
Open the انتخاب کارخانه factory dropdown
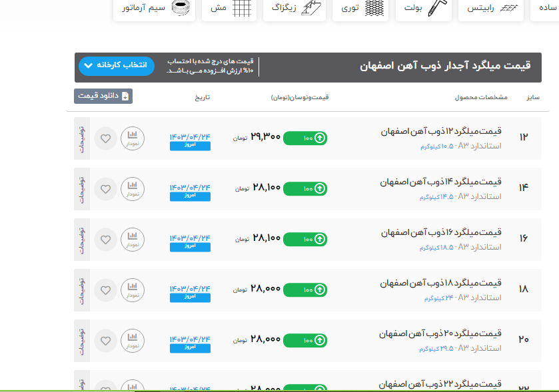[x=117, y=66]
